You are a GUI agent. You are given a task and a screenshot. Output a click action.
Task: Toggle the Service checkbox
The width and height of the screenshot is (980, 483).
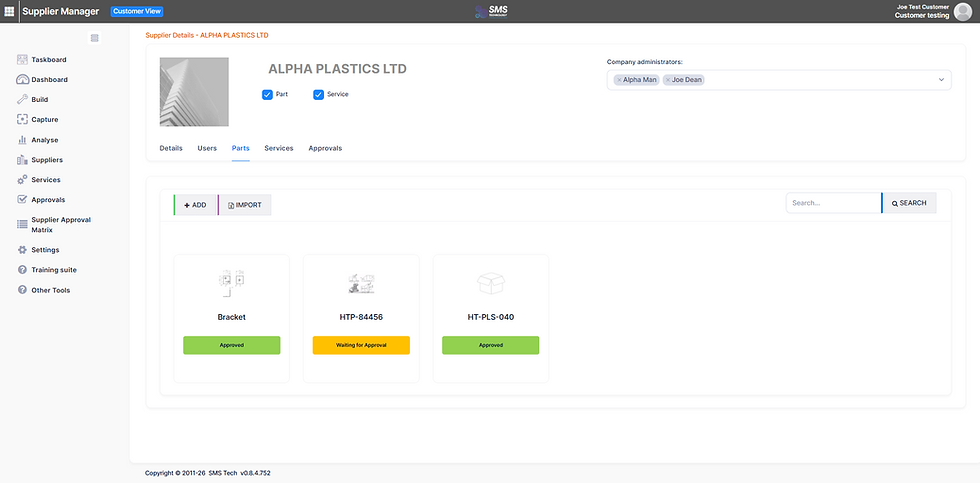[319, 94]
